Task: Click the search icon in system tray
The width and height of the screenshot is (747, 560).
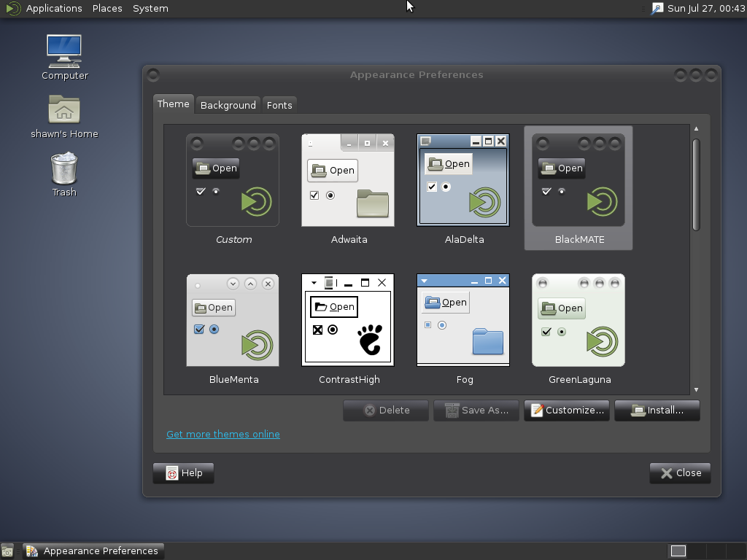Action: tap(657, 9)
